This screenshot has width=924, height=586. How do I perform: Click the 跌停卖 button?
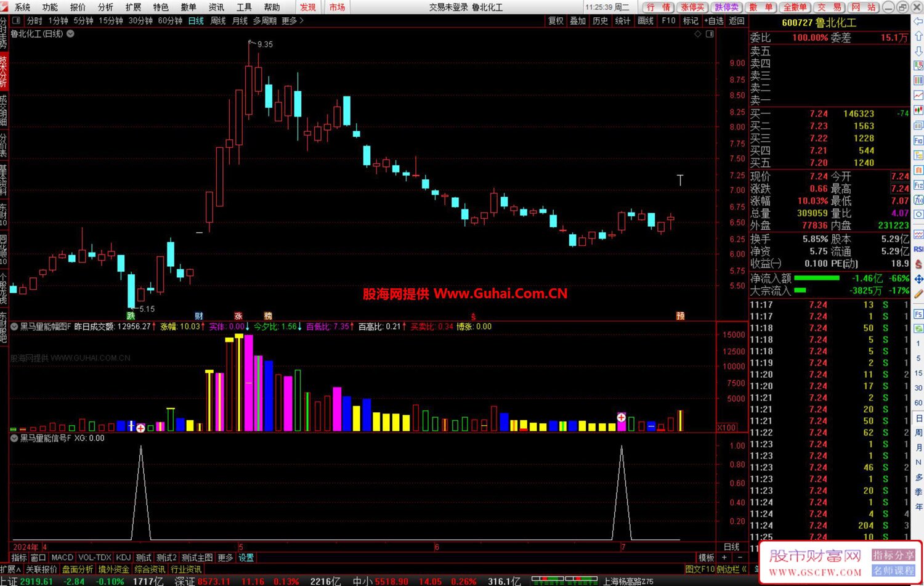click(726, 7)
